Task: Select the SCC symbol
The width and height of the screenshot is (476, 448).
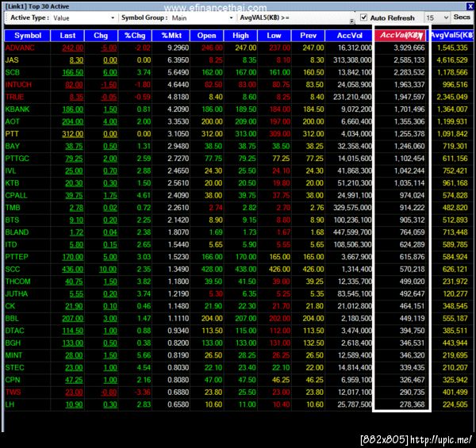Action: 13,269
